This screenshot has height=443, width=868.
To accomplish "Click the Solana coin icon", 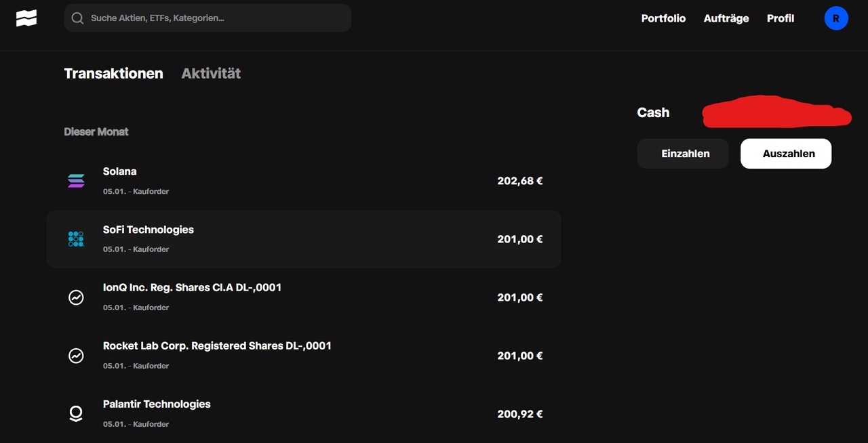I will pos(76,181).
